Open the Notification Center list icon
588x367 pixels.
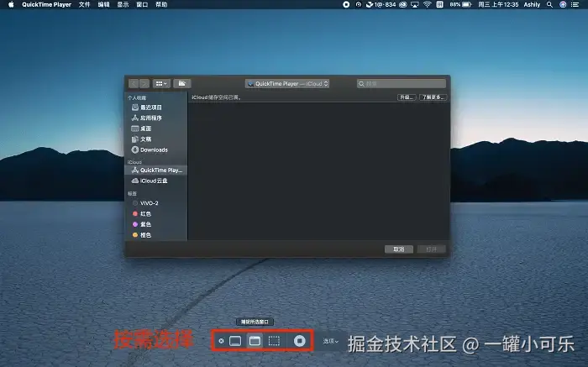tap(575, 4)
